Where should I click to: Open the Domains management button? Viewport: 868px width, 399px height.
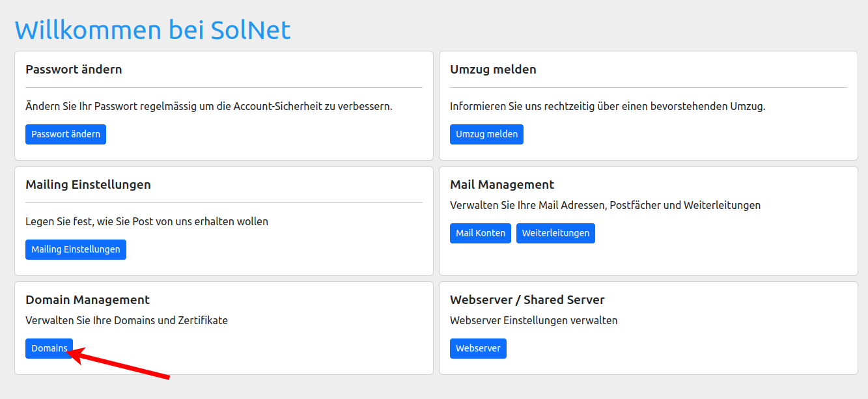49,348
